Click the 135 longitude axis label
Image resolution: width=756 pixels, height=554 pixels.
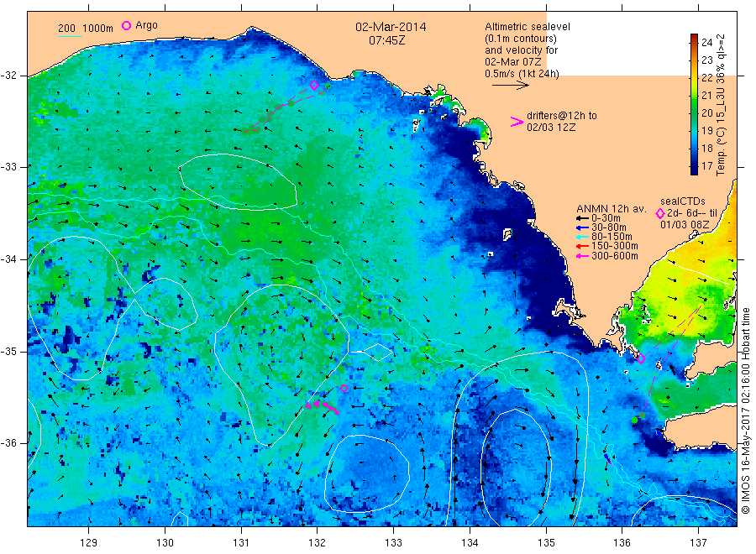[x=546, y=543]
